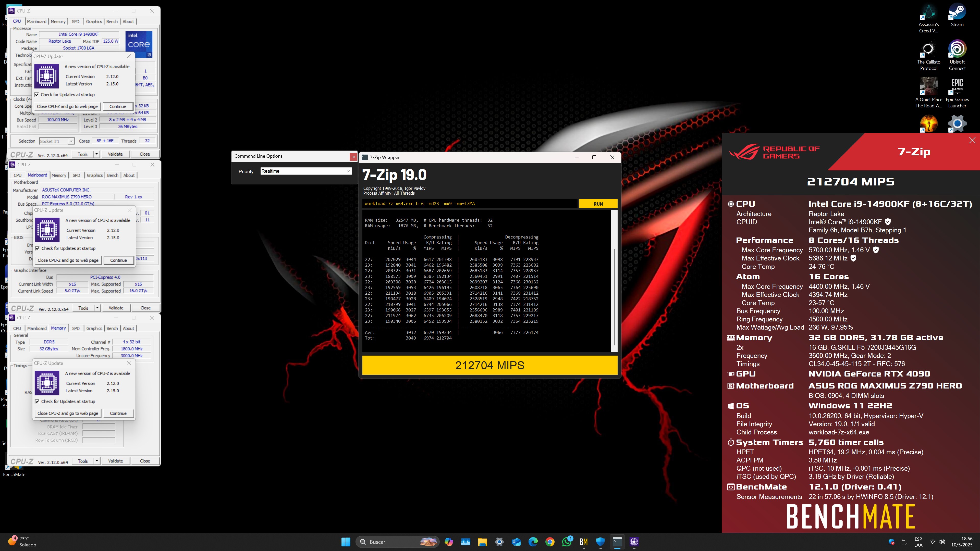Open weather widget showing 23°C Soleado

22,542
